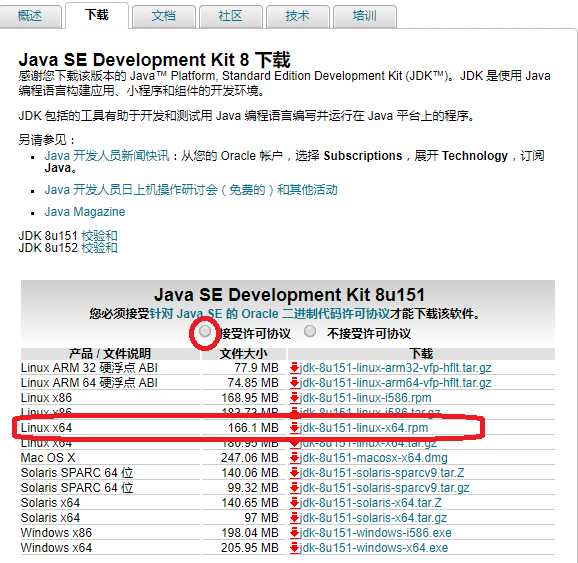Click the Java SE Development Kit 8 下载 title
This screenshot has height=563, width=578.
click(x=154, y=59)
